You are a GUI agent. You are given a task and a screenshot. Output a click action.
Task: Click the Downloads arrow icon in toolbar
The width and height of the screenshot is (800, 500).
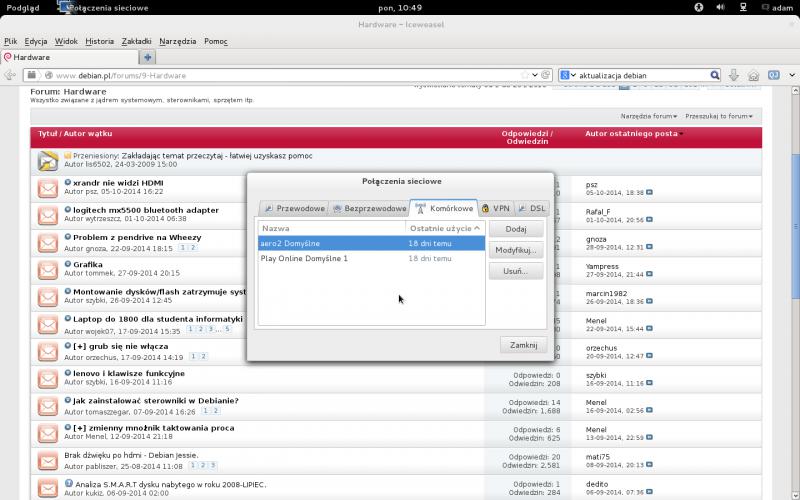click(x=734, y=75)
